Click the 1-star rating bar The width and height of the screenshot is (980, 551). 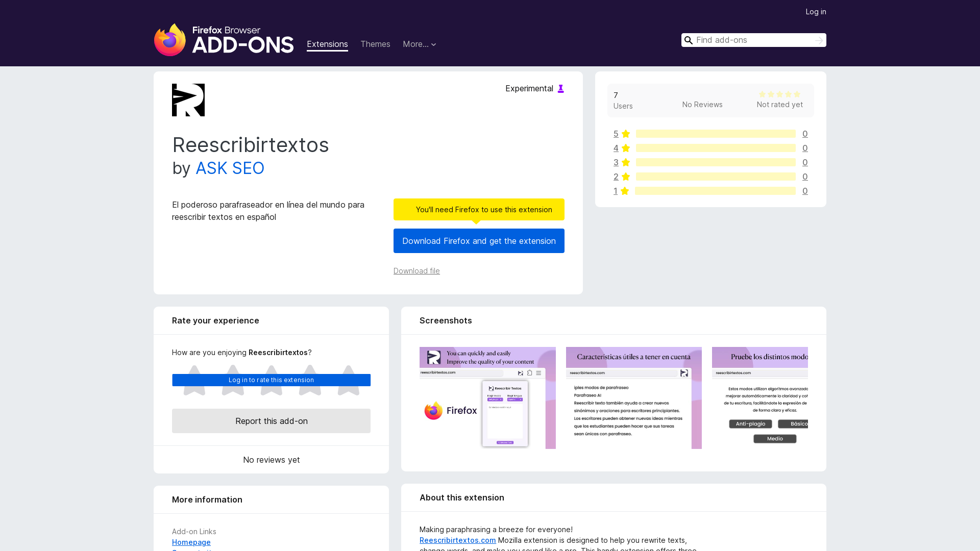[715, 191]
